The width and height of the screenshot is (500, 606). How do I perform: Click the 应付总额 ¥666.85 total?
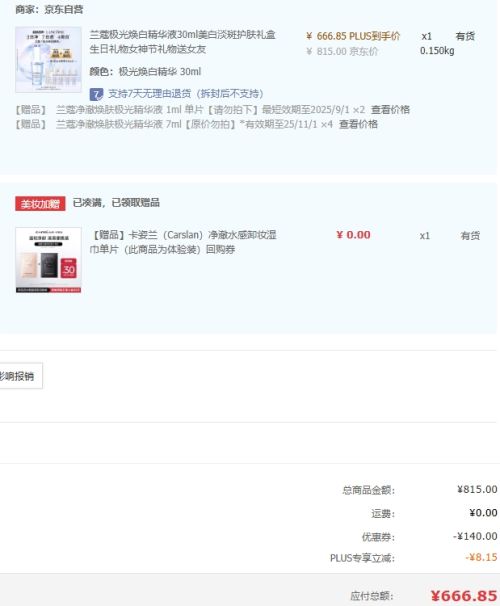click(x=464, y=596)
